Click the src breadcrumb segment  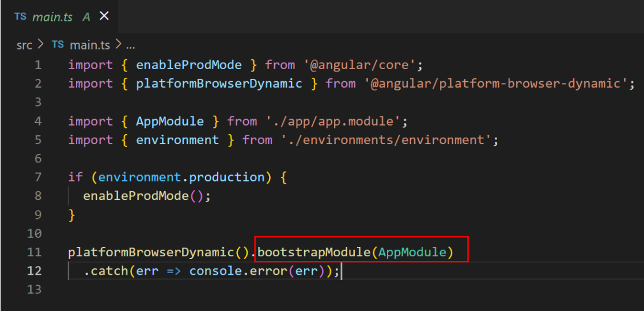pyautogui.click(x=24, y=45)
